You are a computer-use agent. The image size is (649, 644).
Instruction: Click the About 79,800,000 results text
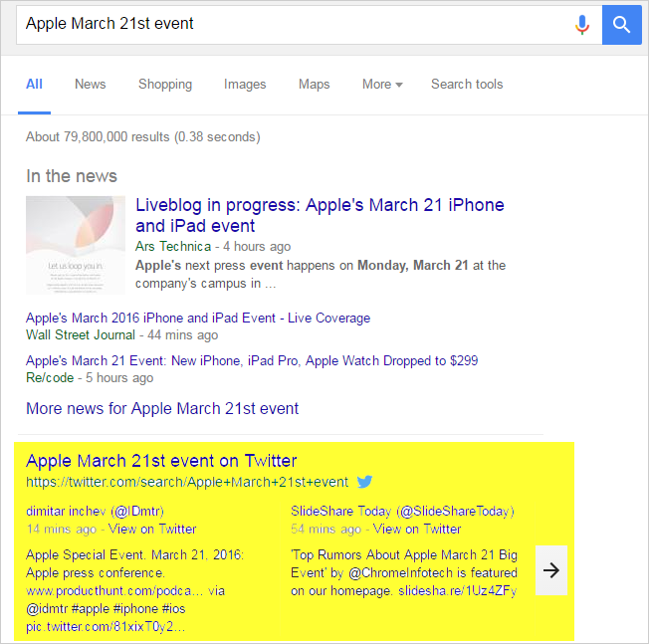click(142, 136)
